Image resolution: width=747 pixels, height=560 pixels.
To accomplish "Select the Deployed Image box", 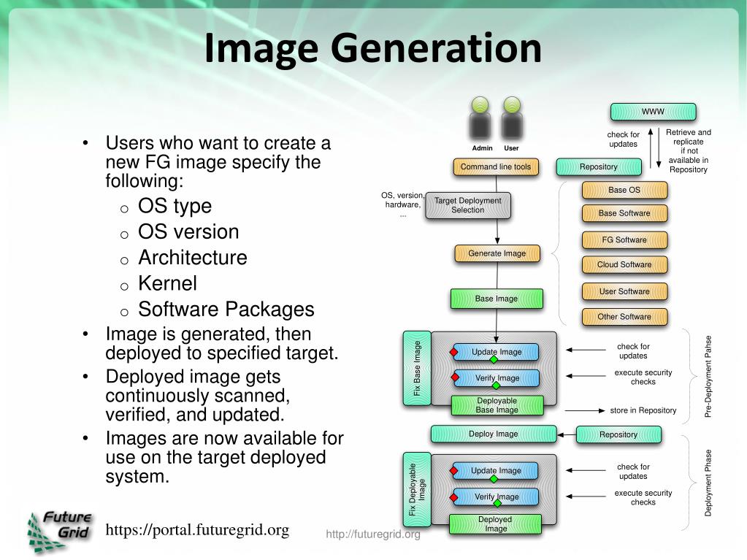I will click(496, 524).
